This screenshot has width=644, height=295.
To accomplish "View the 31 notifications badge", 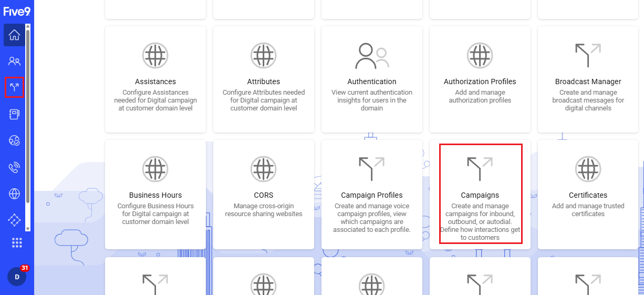I will click(25, 268).
